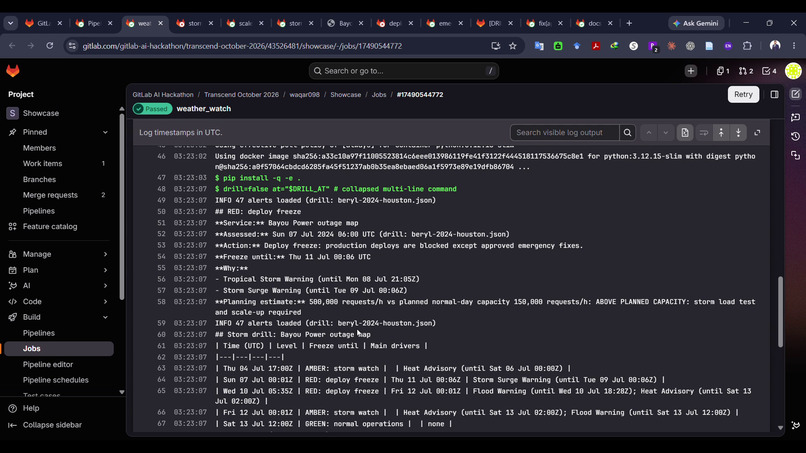Jump to top of the job log

click(x=721, y=133)
